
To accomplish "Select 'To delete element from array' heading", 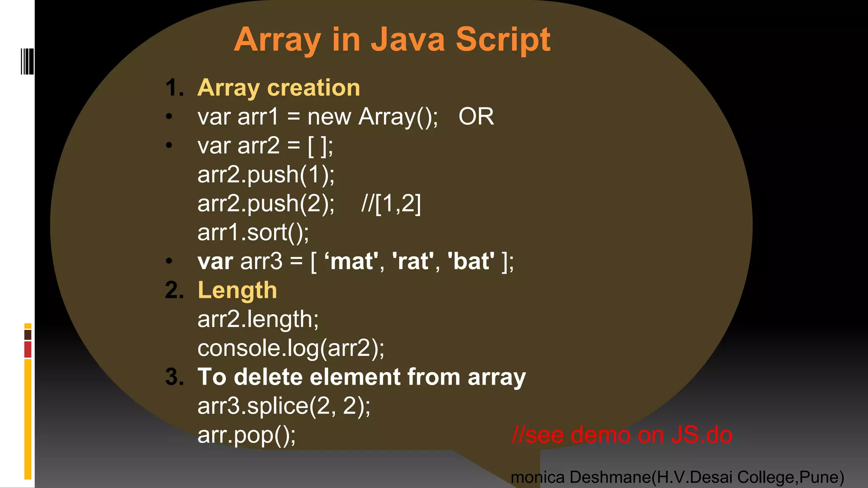I will (x=361, y=377).
